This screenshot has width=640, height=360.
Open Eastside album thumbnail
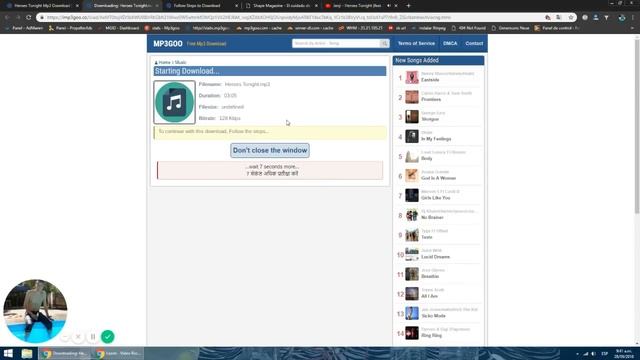412,77
